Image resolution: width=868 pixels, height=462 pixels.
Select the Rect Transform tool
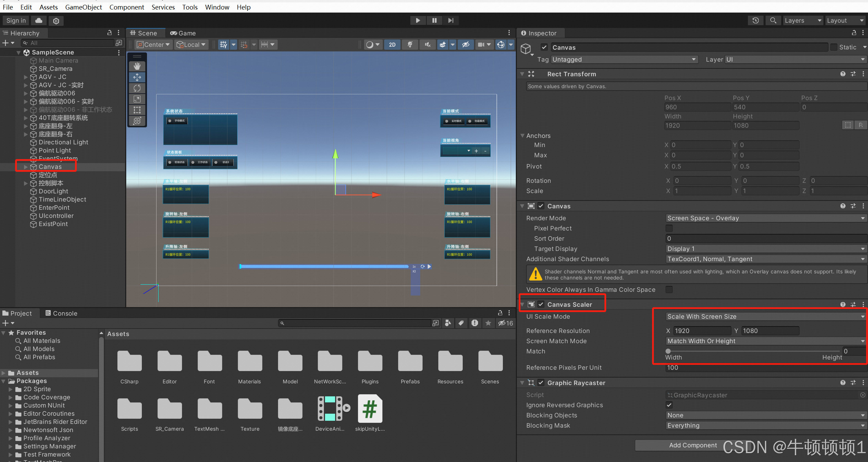pos(137,110)
